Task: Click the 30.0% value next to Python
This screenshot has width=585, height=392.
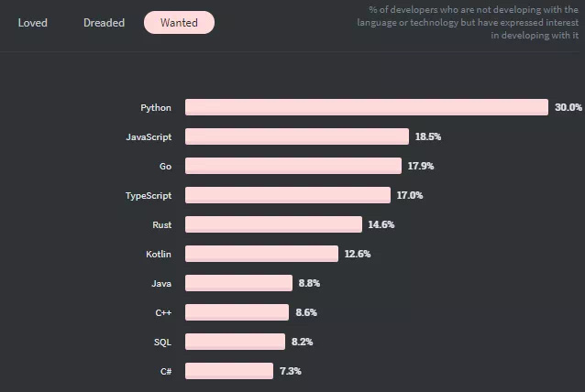Action: tap(568, 107)
